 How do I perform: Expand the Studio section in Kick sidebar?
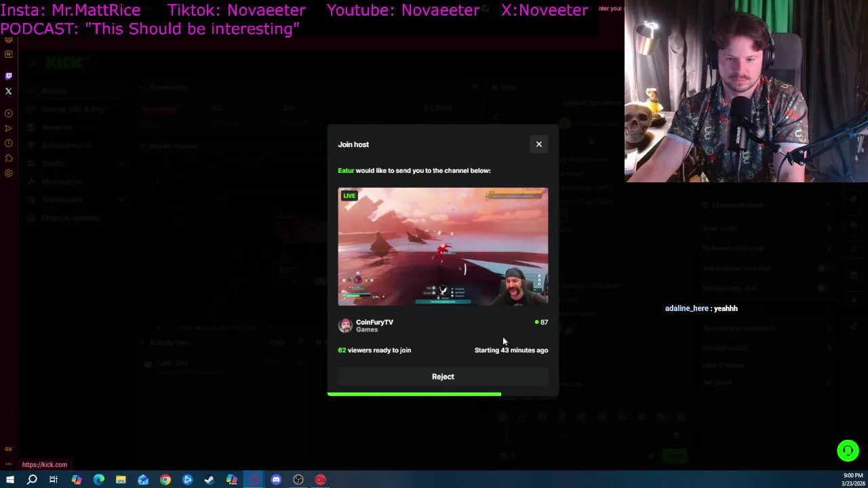(x=121, y=163)
